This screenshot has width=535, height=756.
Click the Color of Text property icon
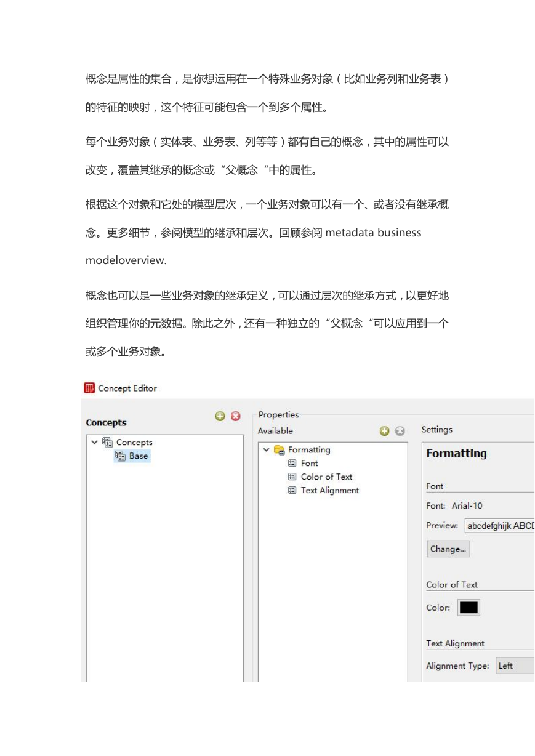click(x=292, y=477)
